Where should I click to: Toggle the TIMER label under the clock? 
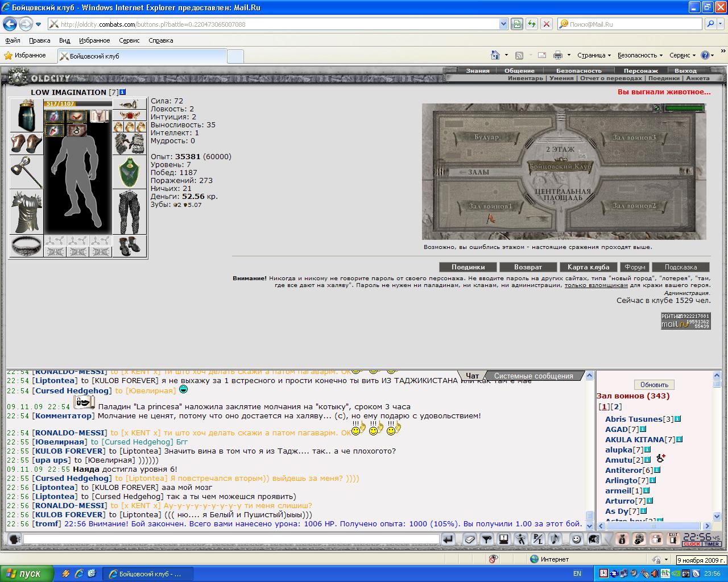tap(712, 544)
